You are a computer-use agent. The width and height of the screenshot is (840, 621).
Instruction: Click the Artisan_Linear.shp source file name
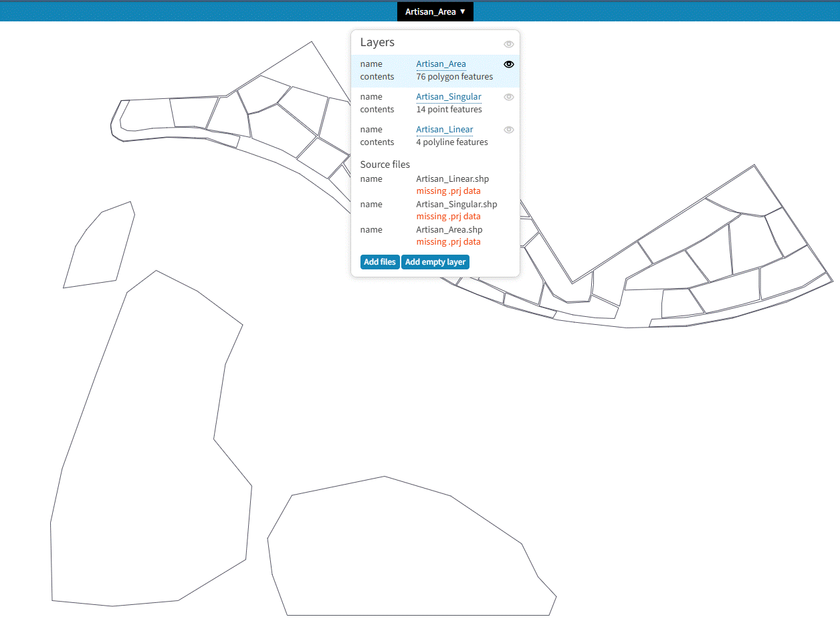[452, 179]
